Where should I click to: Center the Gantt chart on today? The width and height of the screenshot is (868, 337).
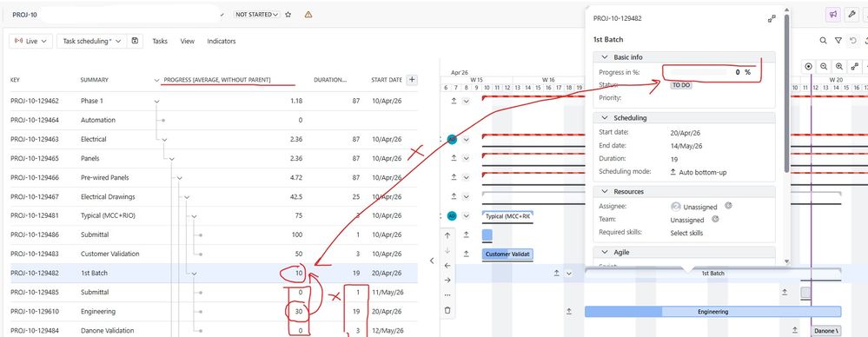(809, 66)
